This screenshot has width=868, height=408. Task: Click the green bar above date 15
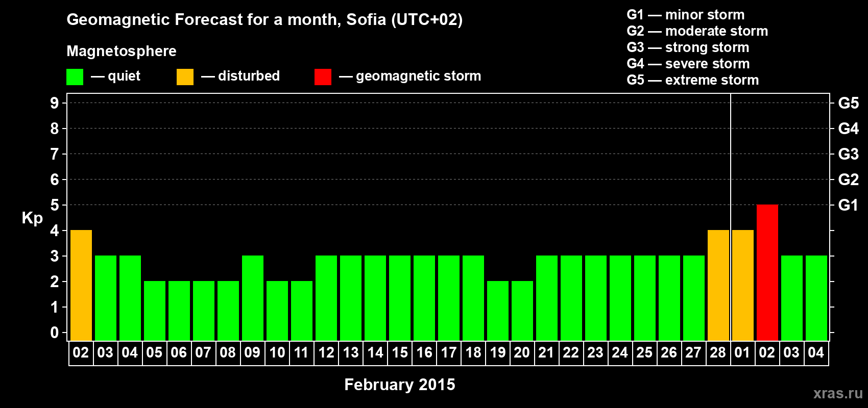tap(399, 298)
